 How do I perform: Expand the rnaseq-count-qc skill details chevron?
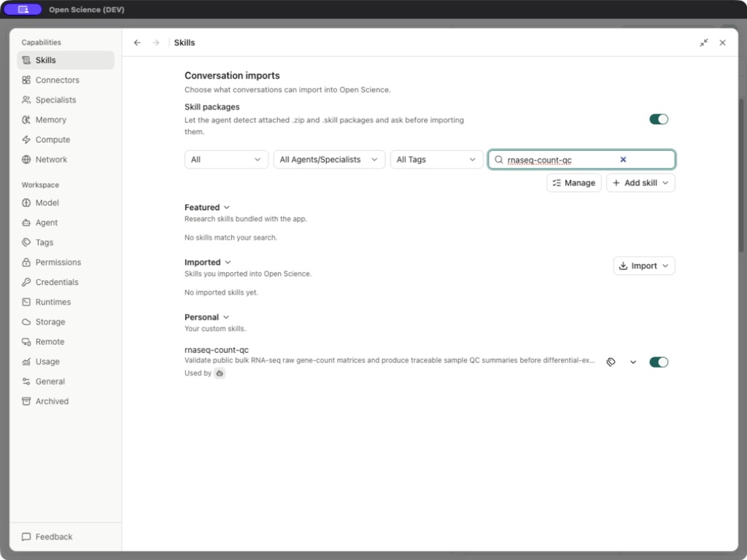(x=633, y=362)
